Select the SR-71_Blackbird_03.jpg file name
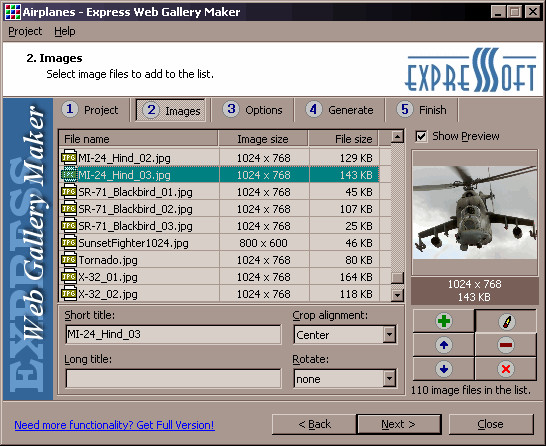 click(x=135, y=226)
